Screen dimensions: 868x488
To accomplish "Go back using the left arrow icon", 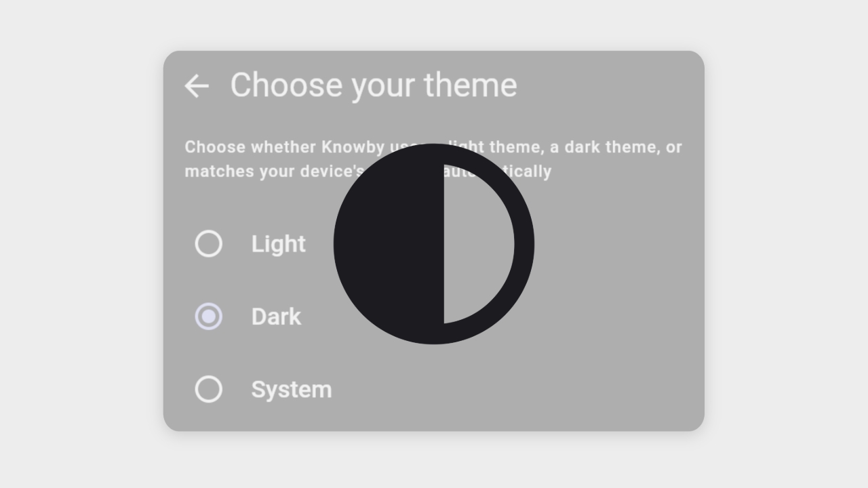I will tap(197, 86).
